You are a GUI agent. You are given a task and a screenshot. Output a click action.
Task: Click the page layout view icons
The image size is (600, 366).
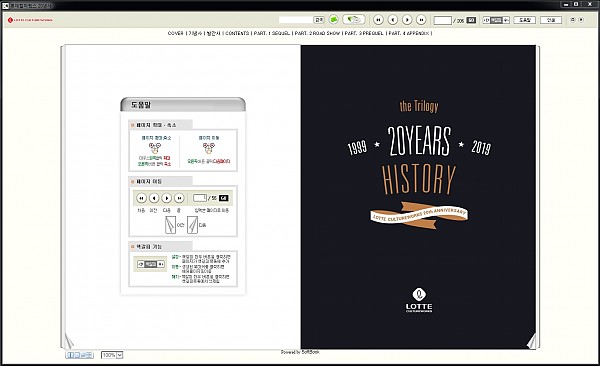pyautogui.click(x=80, y=355)
